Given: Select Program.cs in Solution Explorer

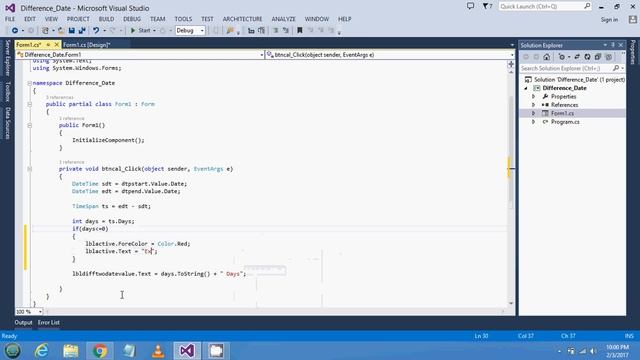Looking at the screenshot, I should (x=565, y=122).
